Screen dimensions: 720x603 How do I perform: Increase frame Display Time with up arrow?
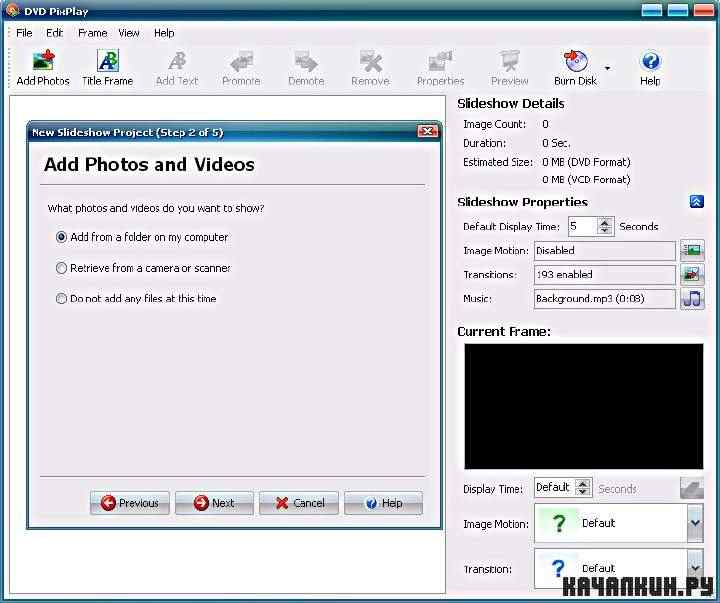coord(583,483)
